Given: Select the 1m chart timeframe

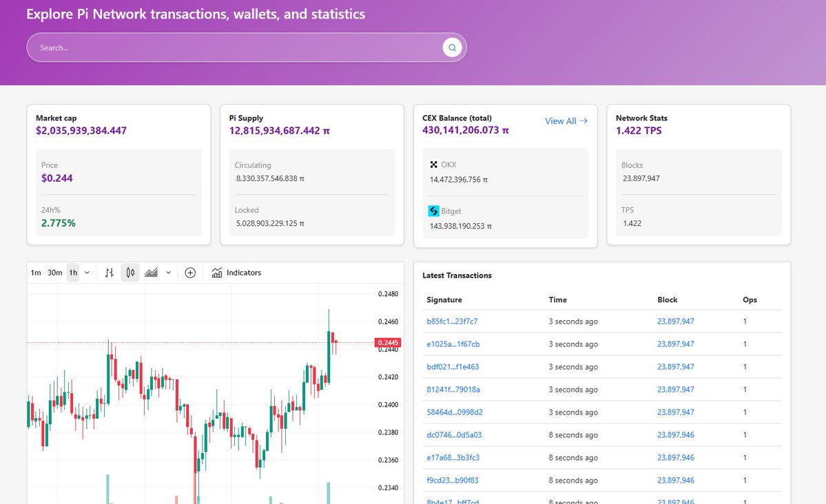Looking at the screenshot, I should (x=36, y=273).
